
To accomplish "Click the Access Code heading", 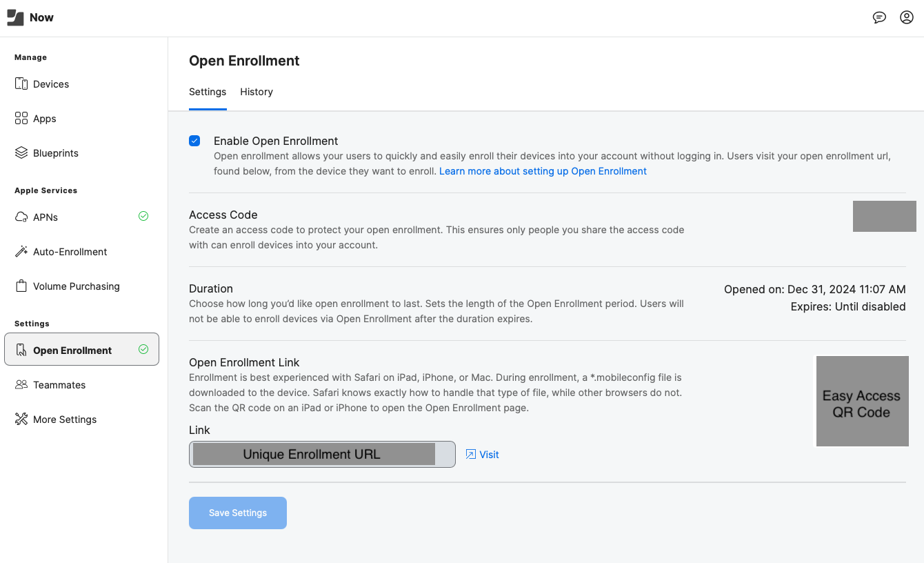I will (223, 215).
